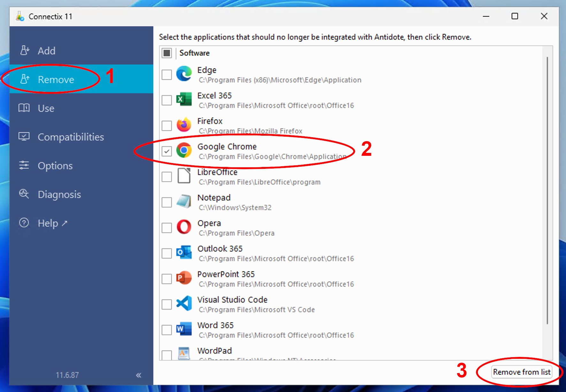Tick the LibreOffice checkbox
The height and width of the screenshot is (392, 566).
click(167, 177)
